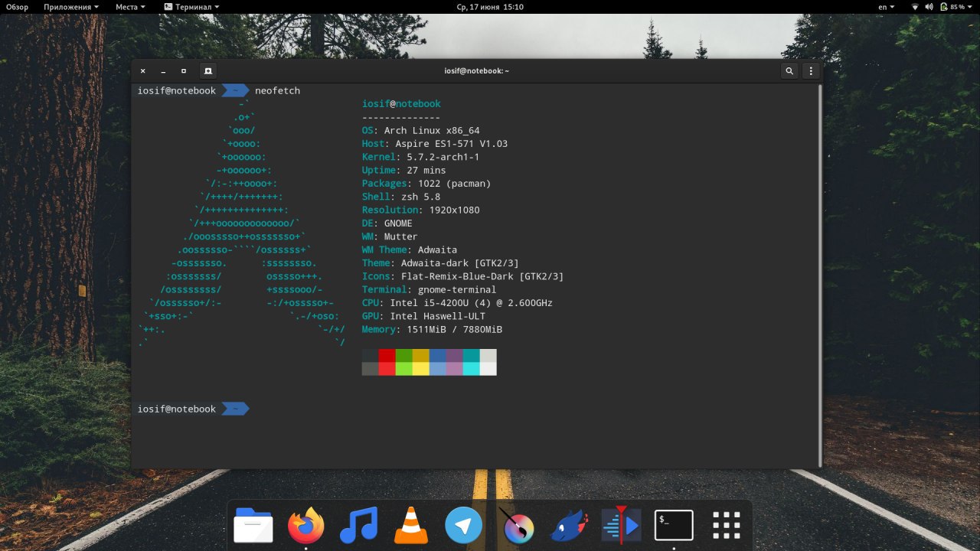Click the Memory: 1511MiB / 7880MiB line
Image resolution: width=980 pixels, height=551 pixels.
click(433, 330)
